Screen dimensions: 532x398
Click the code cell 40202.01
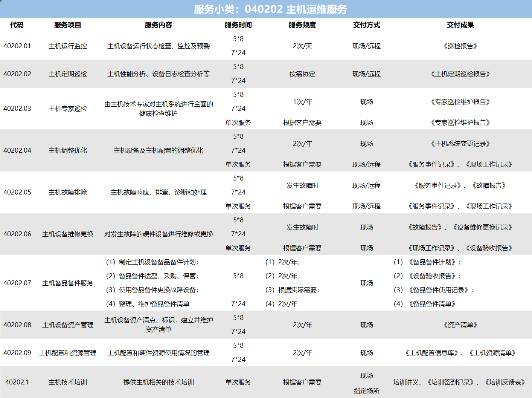click(x=17, y=46)
